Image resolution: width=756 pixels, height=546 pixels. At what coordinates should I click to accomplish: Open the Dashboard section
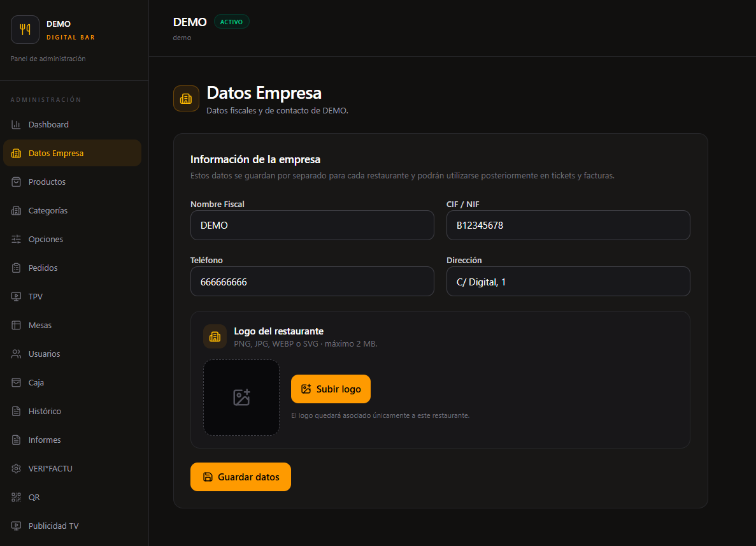click(x=73, y=124)
